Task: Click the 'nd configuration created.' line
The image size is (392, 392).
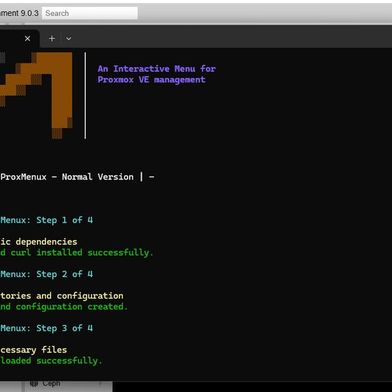Action: (64, 306)
